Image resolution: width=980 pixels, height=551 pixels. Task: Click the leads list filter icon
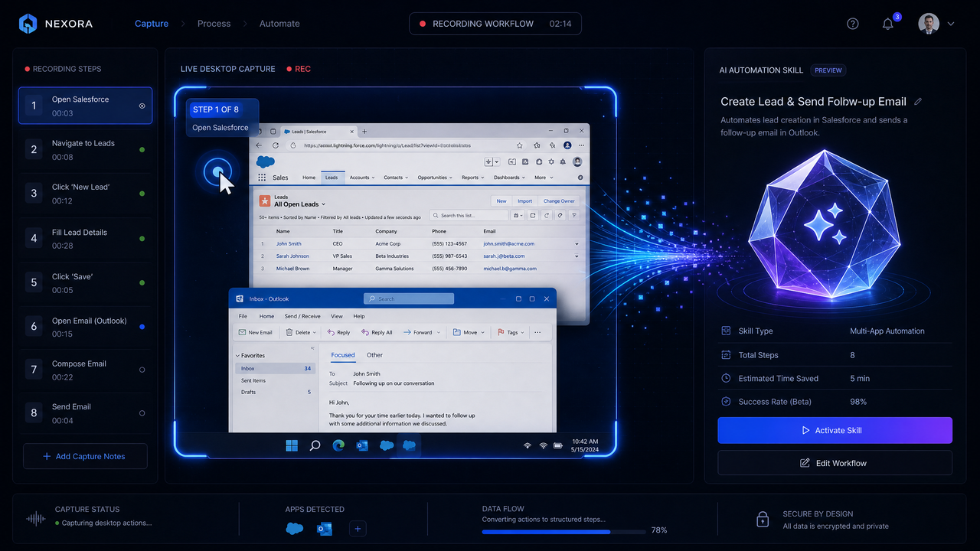[x=573, y=216]
